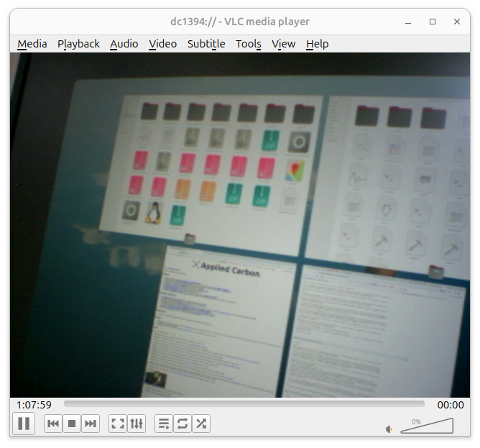The image size is (480, 448).
Task: Expand the Subtitle menu
Action: [206, 44]
